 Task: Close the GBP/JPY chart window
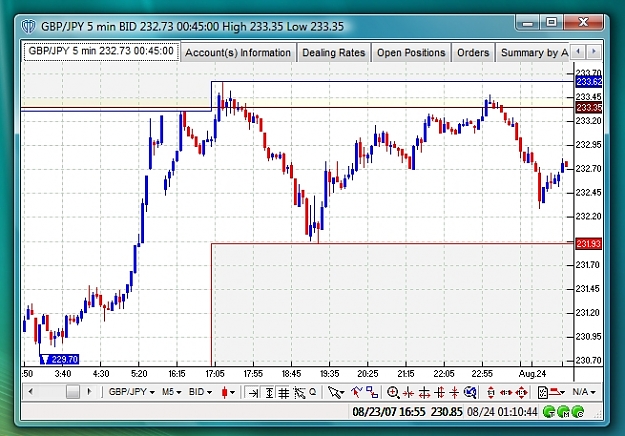(x=583, y=23)
